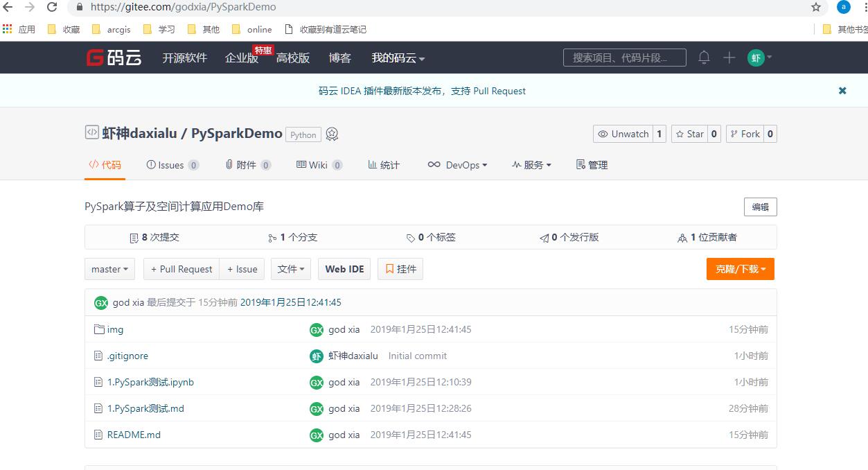Open 开源软件 in top navigation
Image resolution: width=868 pixels, height=470 pixels.
pyautogui.click(x=184, y=58)
